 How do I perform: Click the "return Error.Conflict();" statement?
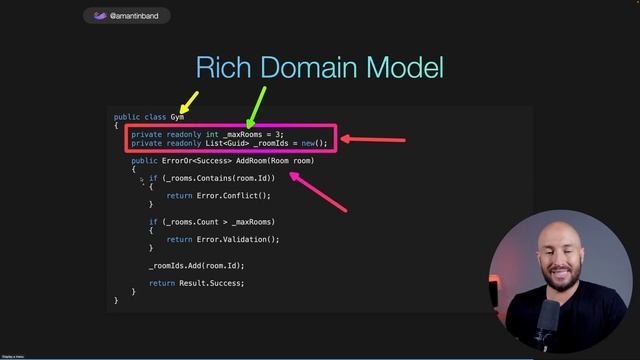point(218,196)
